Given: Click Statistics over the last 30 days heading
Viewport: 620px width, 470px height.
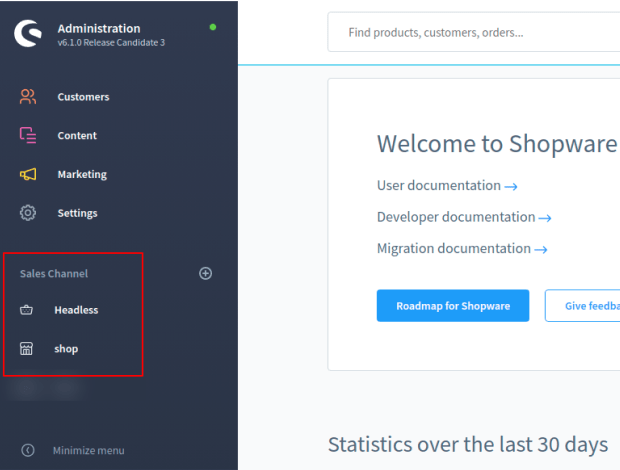Looking at the screenshot, I should [468, 444].
